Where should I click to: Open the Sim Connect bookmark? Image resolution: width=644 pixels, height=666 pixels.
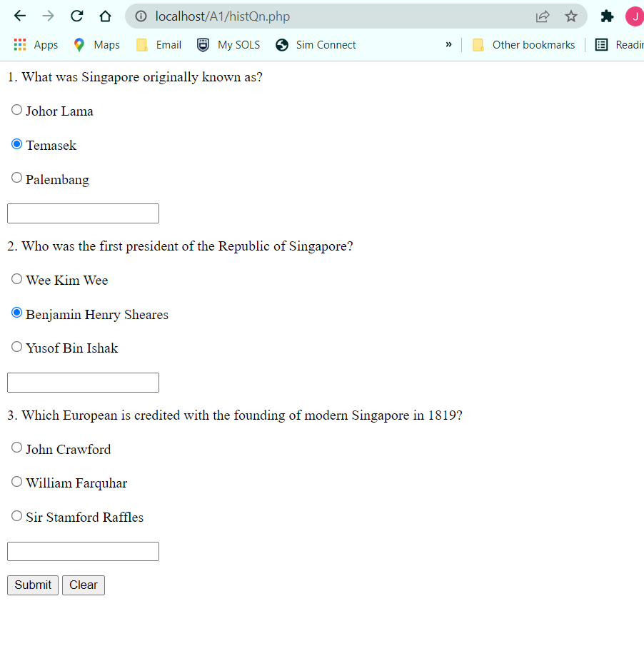316,44
